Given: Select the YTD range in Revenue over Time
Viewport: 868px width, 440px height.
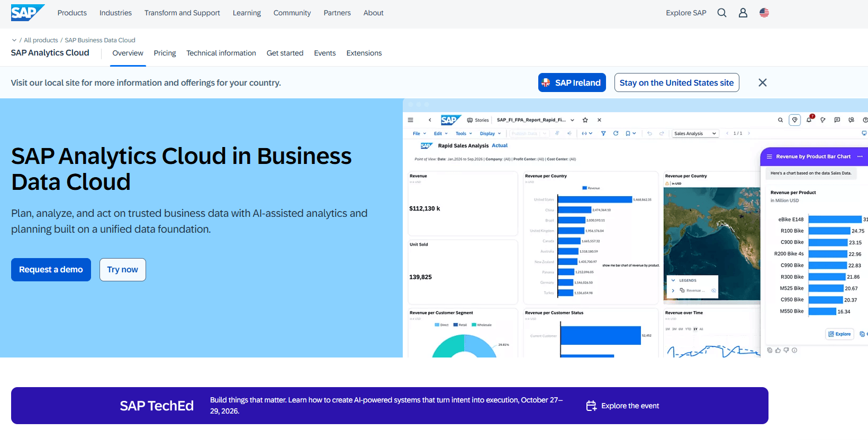Looking at the screenshot, I should [688, 329].
